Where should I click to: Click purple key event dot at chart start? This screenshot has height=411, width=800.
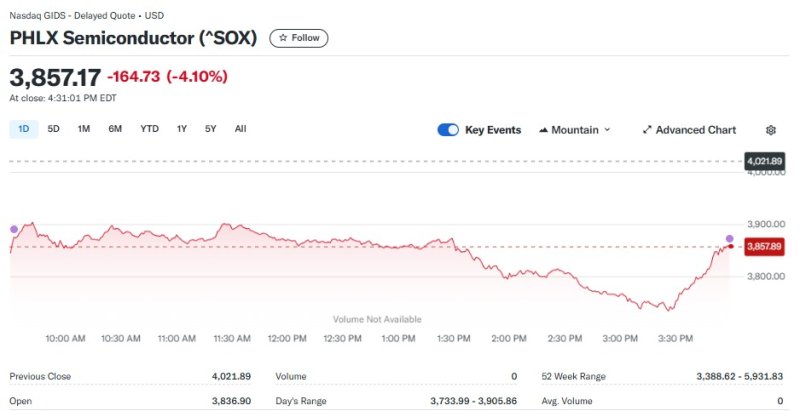coord(13,229)
